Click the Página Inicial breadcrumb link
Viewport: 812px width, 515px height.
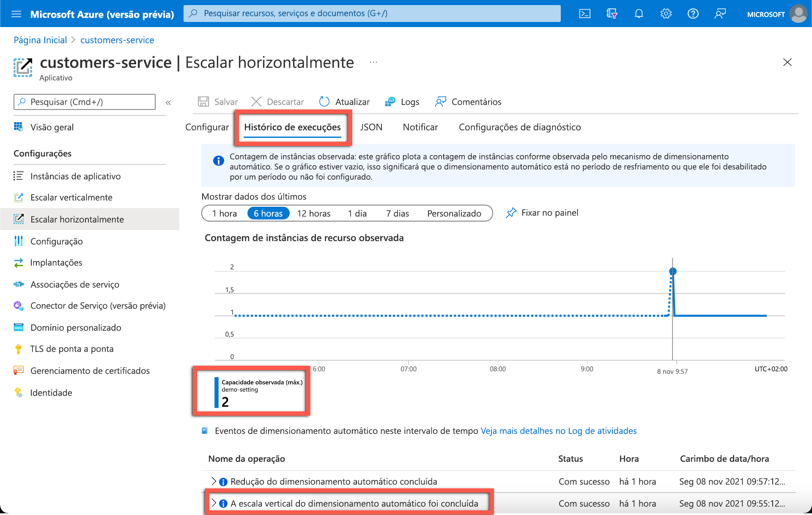tap(40, 40)
